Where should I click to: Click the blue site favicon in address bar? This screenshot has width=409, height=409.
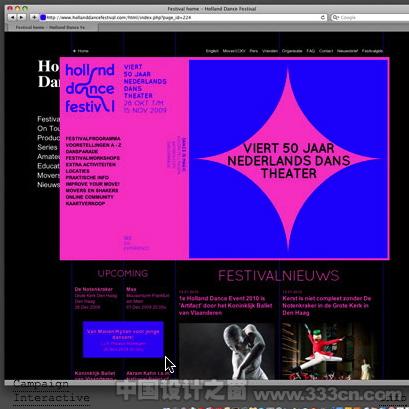pyautogui.click(x=43, y=17)
